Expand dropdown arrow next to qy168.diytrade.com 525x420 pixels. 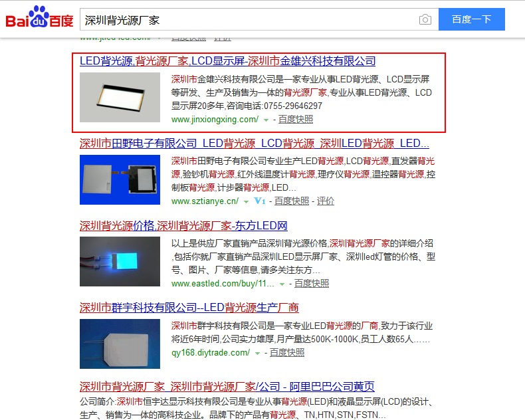coord(257,353)
